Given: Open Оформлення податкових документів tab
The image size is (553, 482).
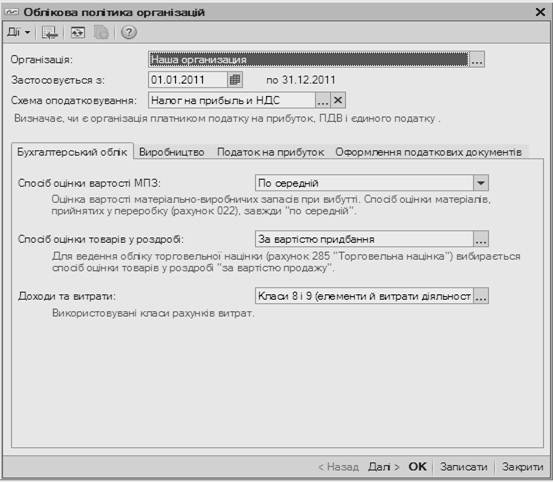Looking at the screenshot, I should pyautogui.click(x=429, y=152).
